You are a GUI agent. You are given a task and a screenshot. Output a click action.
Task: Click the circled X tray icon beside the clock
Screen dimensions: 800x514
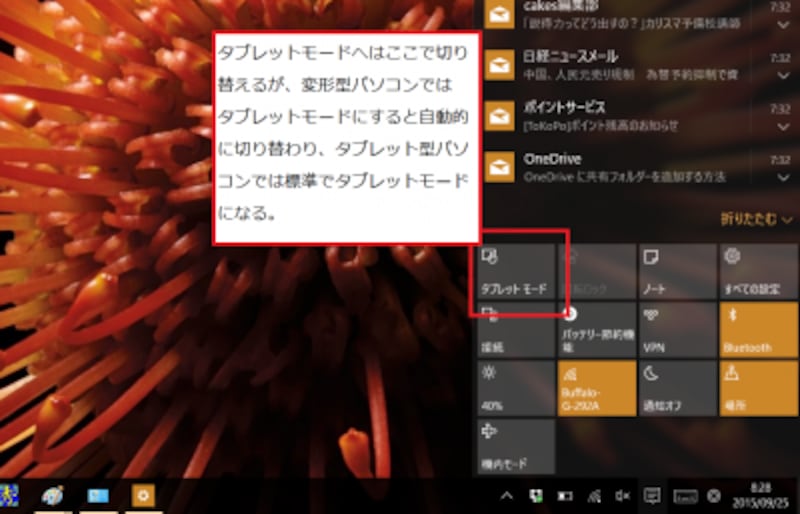pyautogui.click(x=714, y=496)
